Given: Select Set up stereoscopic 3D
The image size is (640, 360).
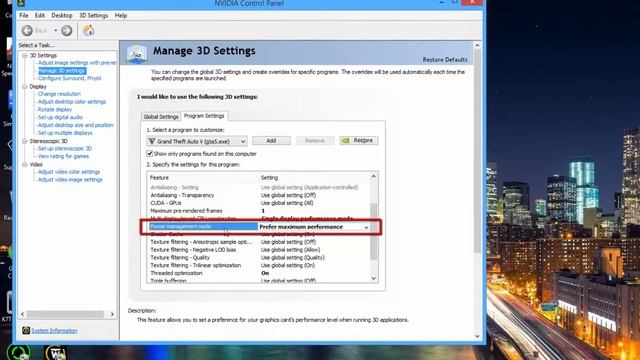Looking at the screenshot, I should coord(64,149).
